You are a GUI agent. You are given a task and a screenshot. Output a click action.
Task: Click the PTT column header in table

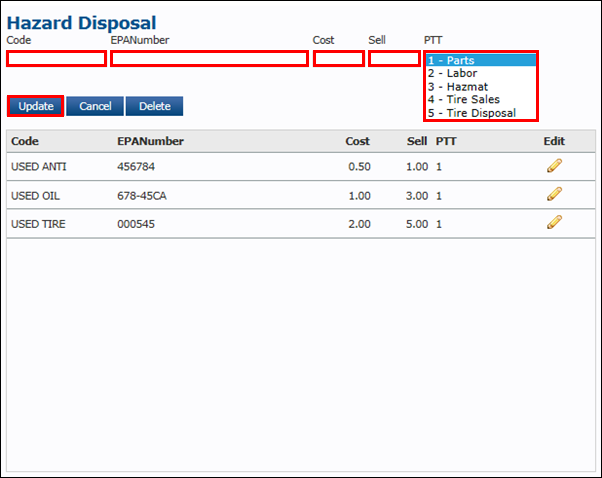[446, 141]
